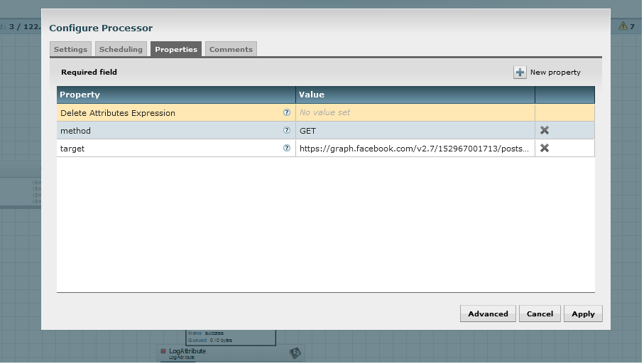Screen dimensions: 644x364
Task: Click the New property label
Action: [555, 73]
